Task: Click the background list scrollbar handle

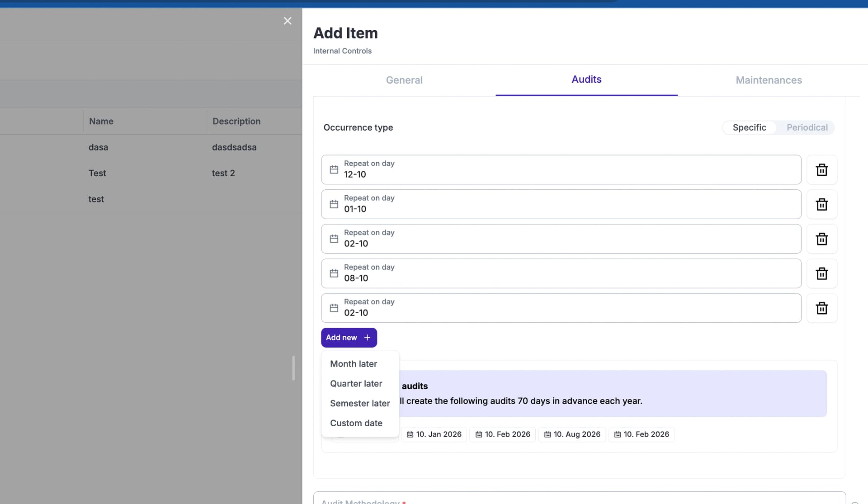Action: coord(293,368)
